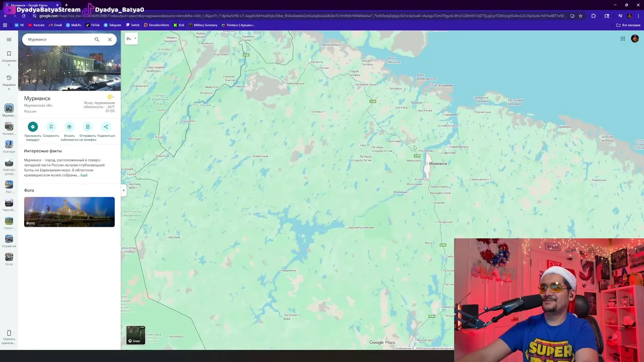Open the Google Maps hamburger menu
The width and height of the screenshot is (644, 362).
9,39
